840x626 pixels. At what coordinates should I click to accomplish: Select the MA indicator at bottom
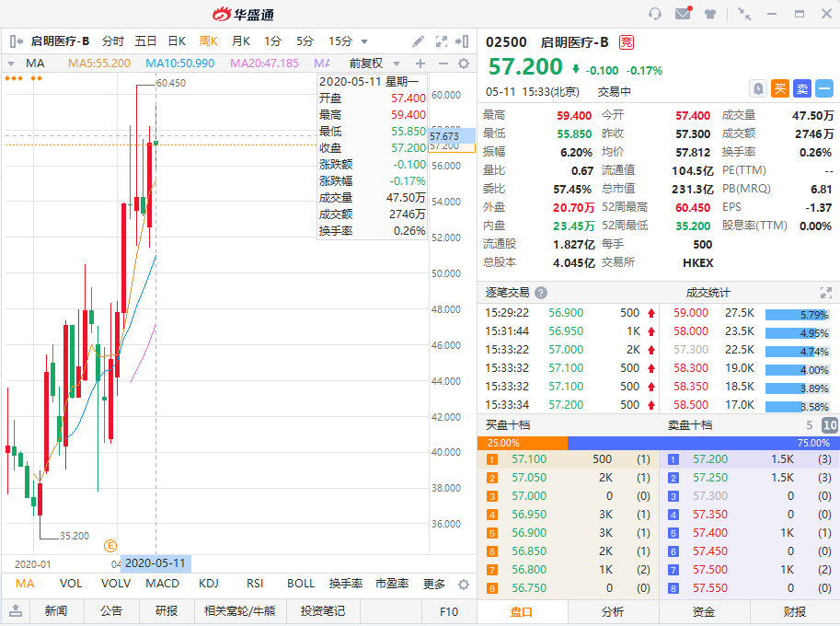click(25, 584)
